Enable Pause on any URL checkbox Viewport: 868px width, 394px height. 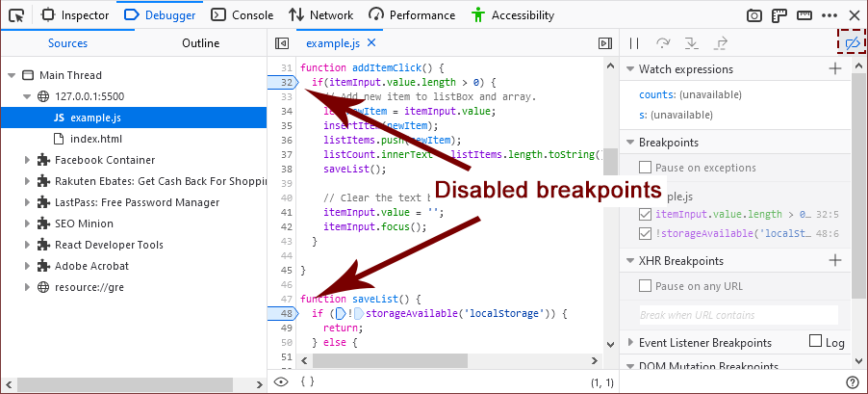(x=646, y=286)
